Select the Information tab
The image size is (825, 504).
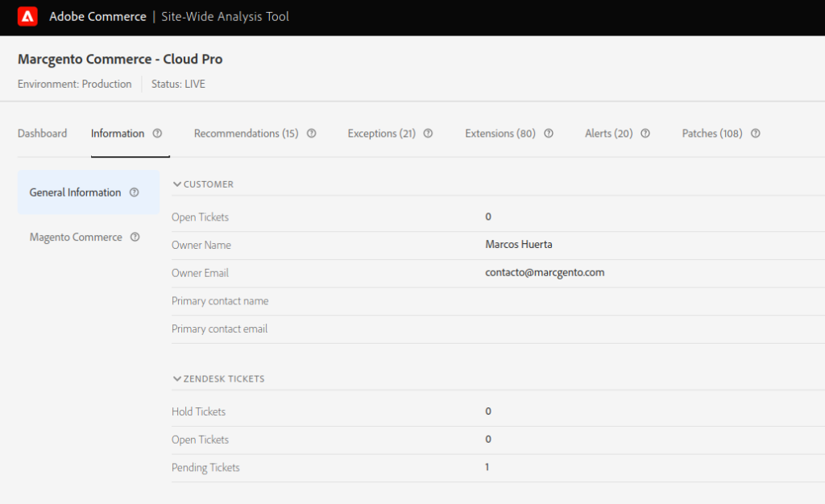pyautogui.click(x=118, y=134)
